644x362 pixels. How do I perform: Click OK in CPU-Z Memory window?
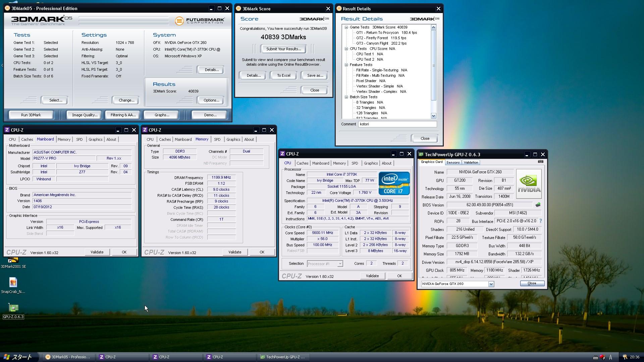[262, 252]
